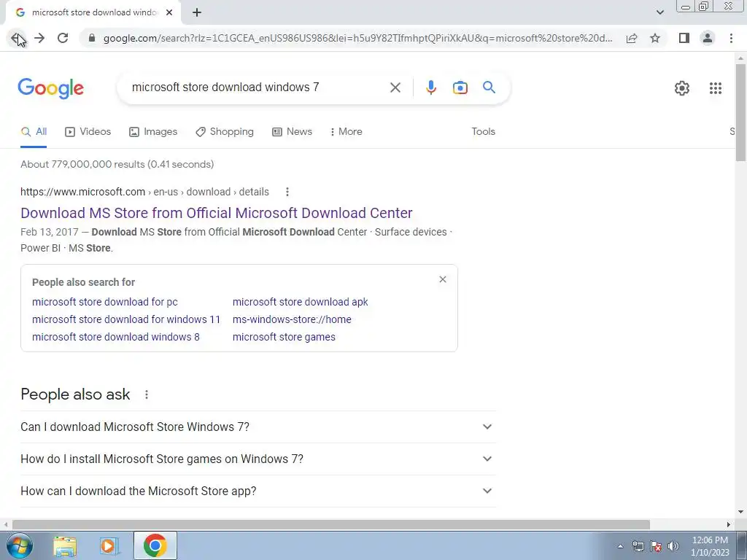Click the taskbar clock showing 12:06 PM

[709, 546]
